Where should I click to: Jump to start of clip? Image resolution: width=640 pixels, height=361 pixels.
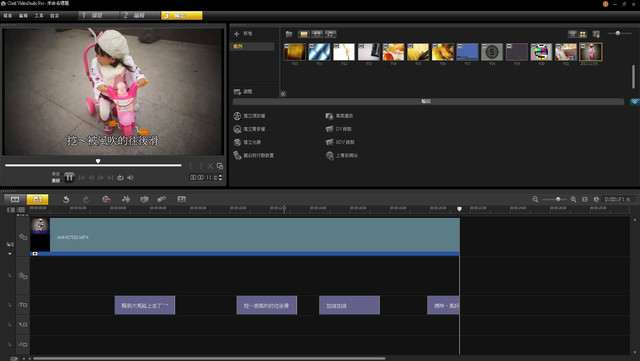tap(81, 178)
